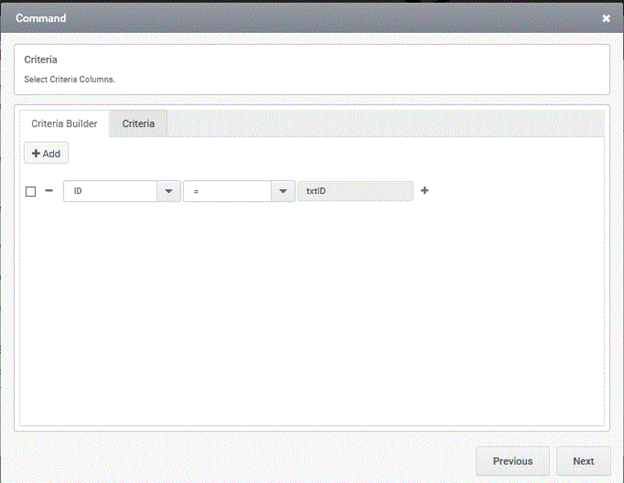Screen dimensions: 624x483
Task: Tick the checkbox for the ID row
Action: pyautogui.click(x=30, y=191)
